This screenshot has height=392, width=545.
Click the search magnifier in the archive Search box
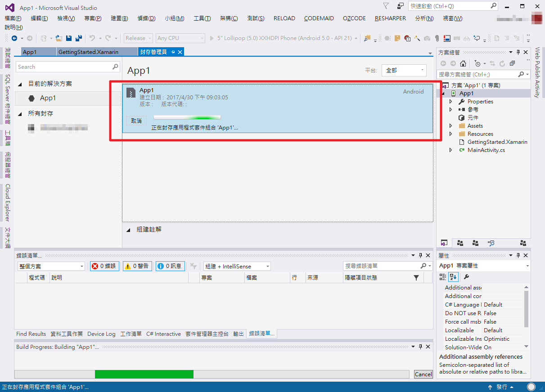tap(115, 67)
